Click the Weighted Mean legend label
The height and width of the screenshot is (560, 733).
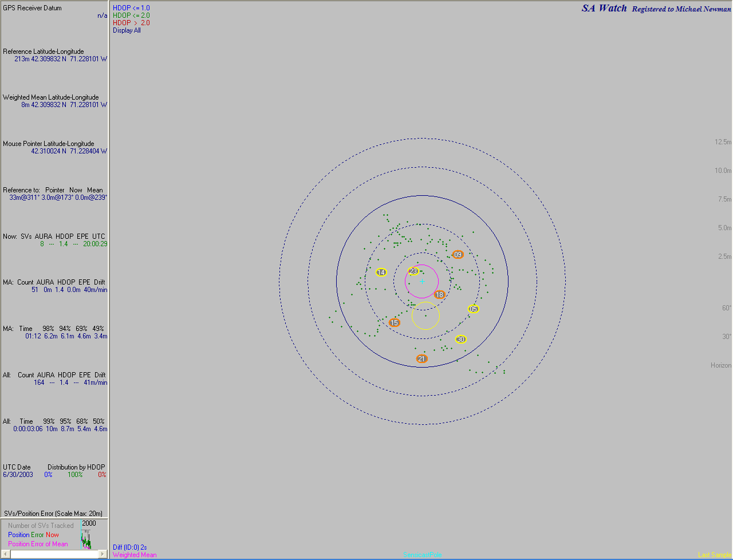coord(135,555)
